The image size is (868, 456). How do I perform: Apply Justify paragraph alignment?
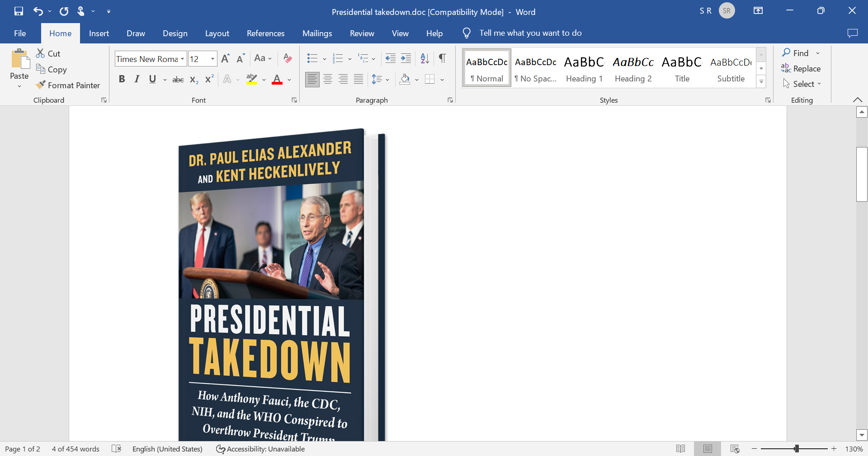click(x=359, y=80)
